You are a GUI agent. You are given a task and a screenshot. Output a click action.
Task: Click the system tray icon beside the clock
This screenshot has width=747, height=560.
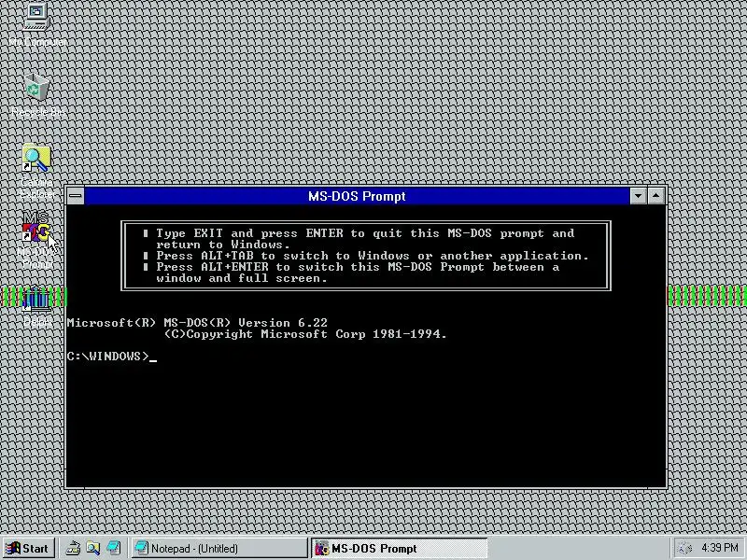[684, 548]
